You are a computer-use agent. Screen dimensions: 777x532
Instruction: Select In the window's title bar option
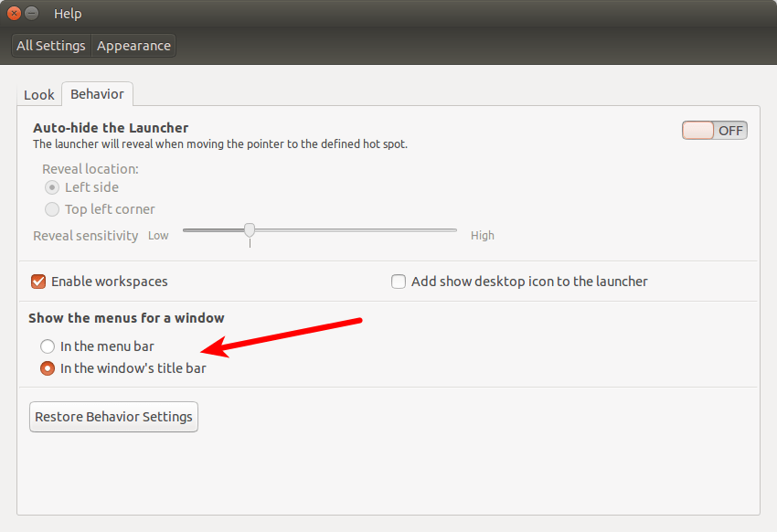coord(48,368)
